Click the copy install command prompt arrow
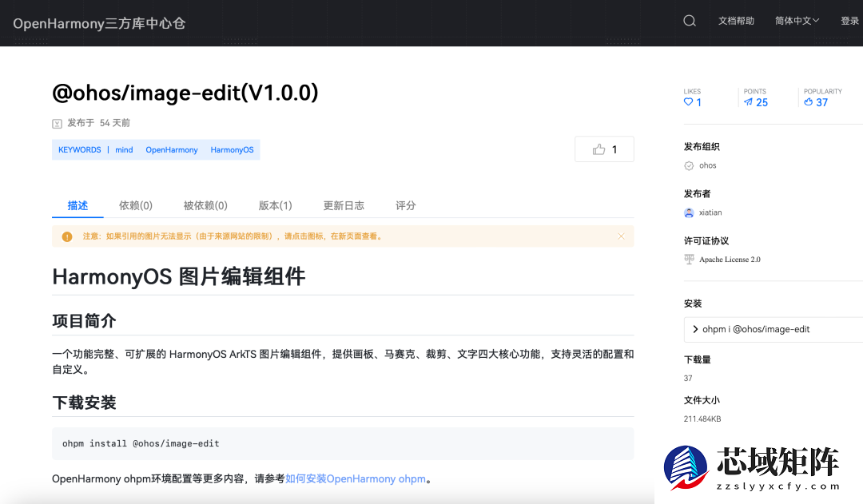The height and width of the screenshot is (504, 863). point(695,329)
